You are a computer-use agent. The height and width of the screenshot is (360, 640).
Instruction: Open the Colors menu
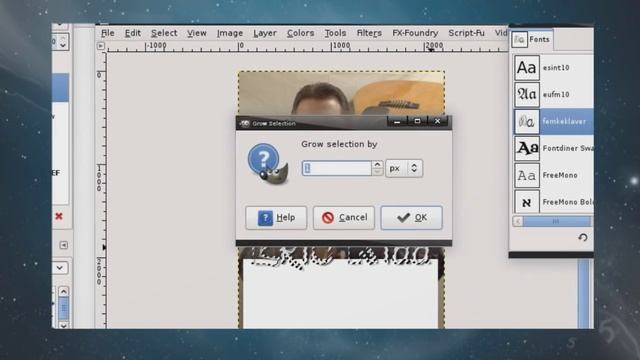coord(300,33)
